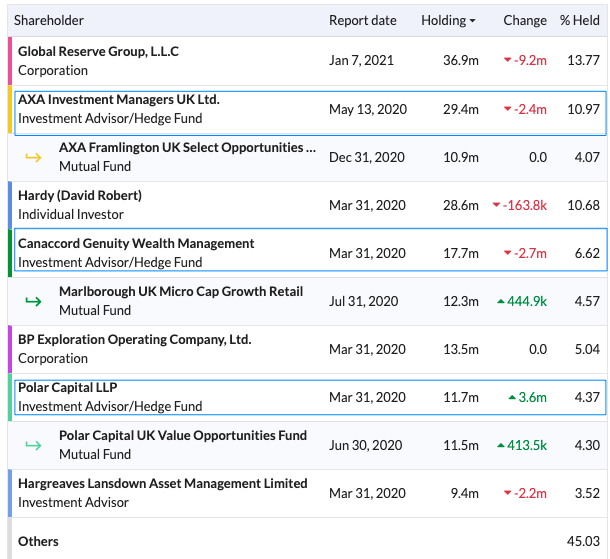Select percent held 4.57
The height and width of the screenshot is (559, 610).
[587, 301]
